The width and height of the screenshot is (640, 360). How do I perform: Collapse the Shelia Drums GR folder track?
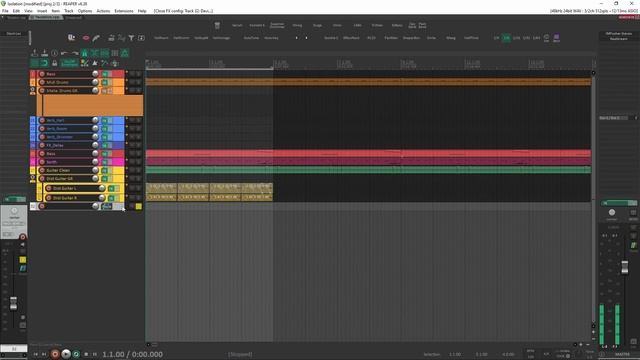(x=33, y=91)
